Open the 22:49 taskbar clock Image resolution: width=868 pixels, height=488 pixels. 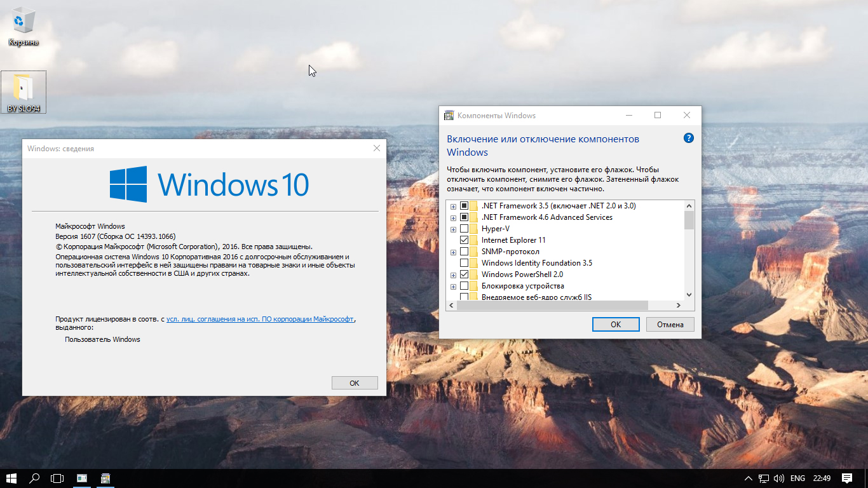coord(822,478)
